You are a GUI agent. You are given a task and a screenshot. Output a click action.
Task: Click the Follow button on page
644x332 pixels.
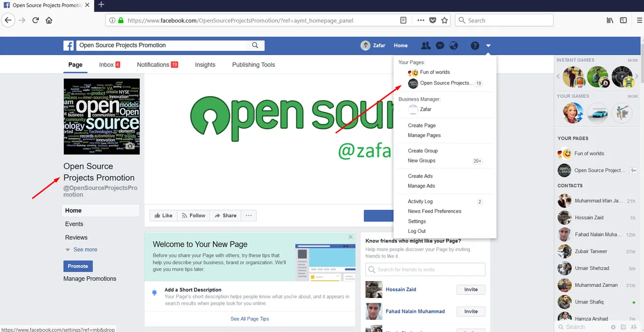click(193, 215)
